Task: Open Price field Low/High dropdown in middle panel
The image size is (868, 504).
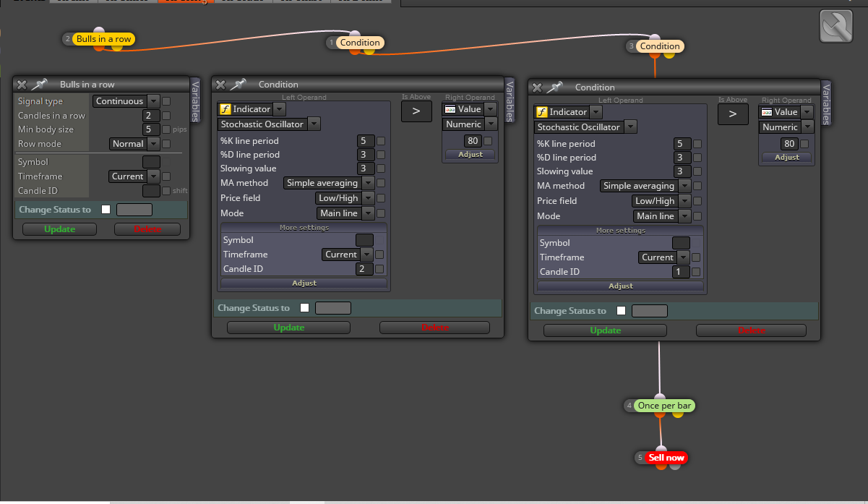Action: [345, 198]
